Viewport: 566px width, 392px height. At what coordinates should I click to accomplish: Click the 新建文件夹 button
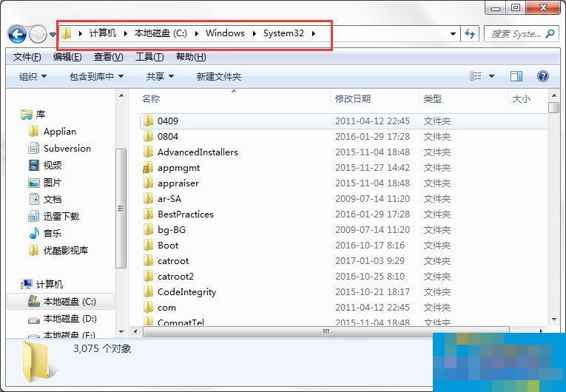(x=219, y=76)
